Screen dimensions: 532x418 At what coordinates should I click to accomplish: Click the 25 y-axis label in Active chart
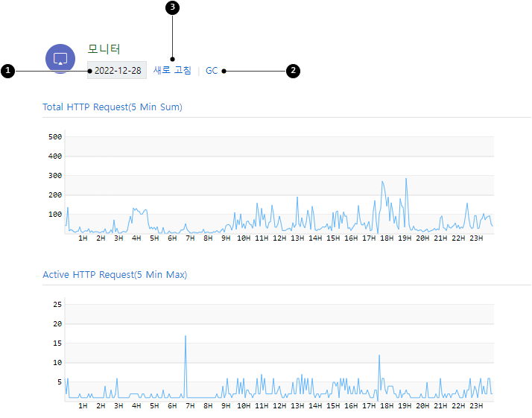57,305
